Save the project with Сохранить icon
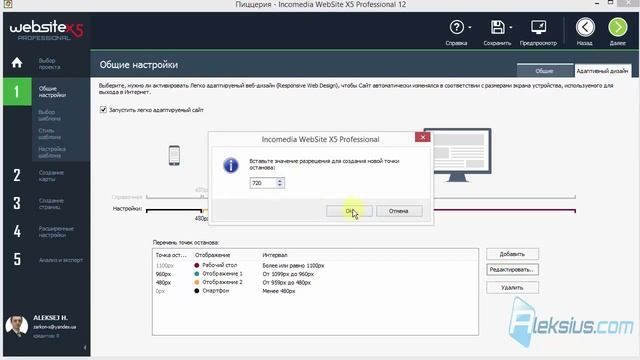This screenshot has width=640, height=360. click(498, 28)
